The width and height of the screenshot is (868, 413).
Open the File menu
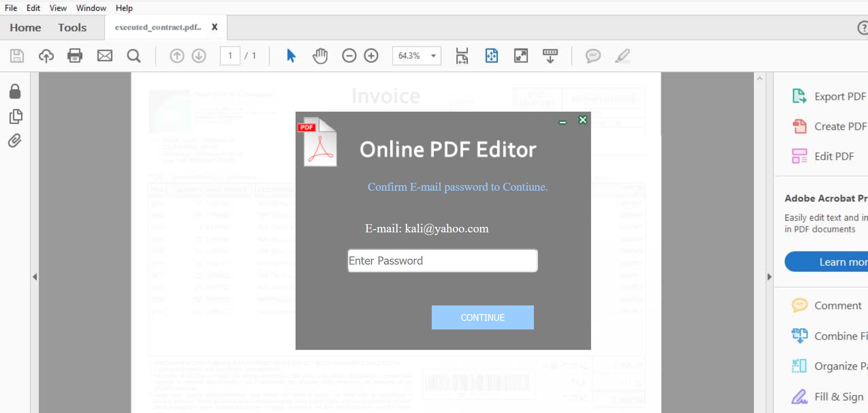coord(11,8)
